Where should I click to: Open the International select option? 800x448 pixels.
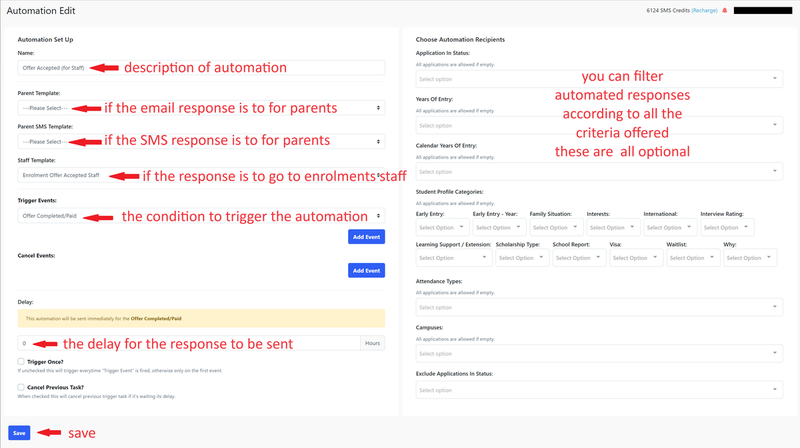coord(670,227)
